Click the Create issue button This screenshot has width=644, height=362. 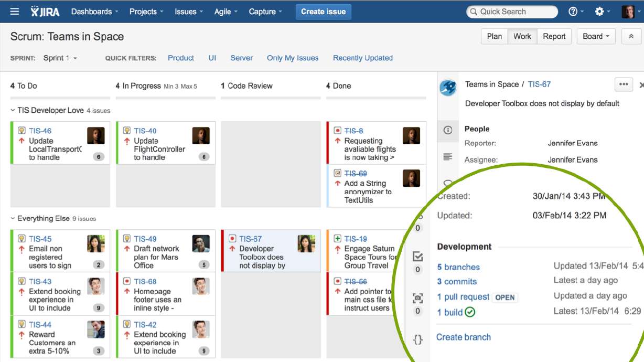pos(323,11)
